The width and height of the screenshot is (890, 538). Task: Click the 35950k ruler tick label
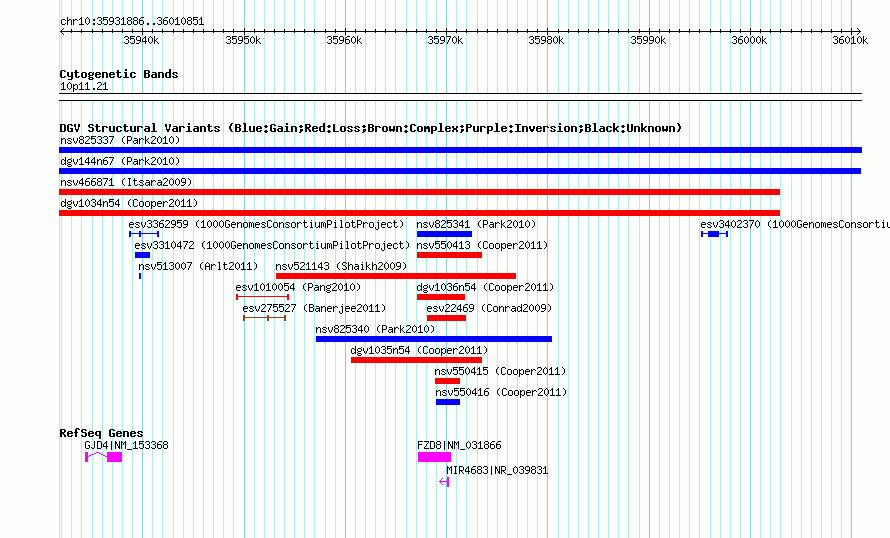pyautogui.click(x=243, y=40)
